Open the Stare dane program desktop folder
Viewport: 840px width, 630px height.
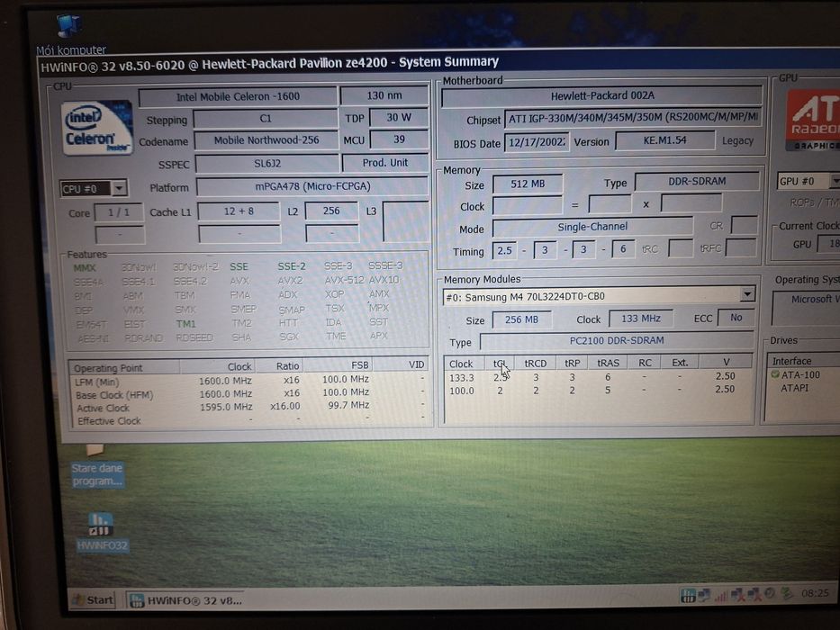(96, 465)
